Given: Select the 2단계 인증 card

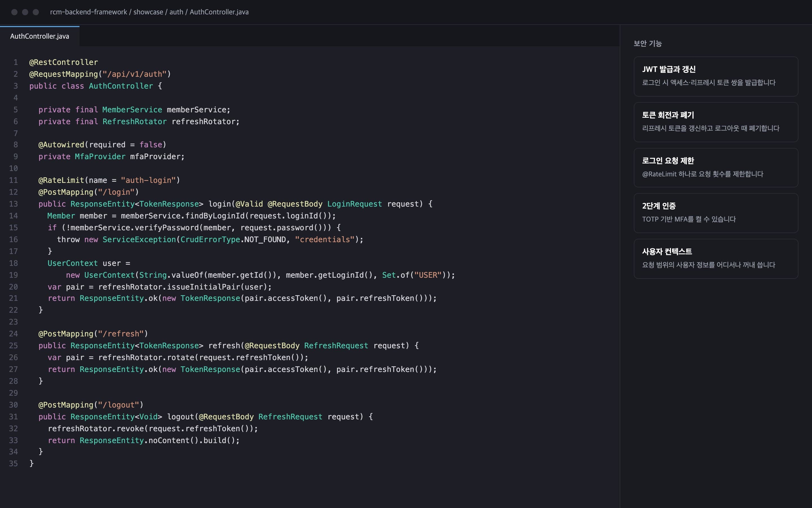Looking at the screenshot, I should [x=716, y=213].
